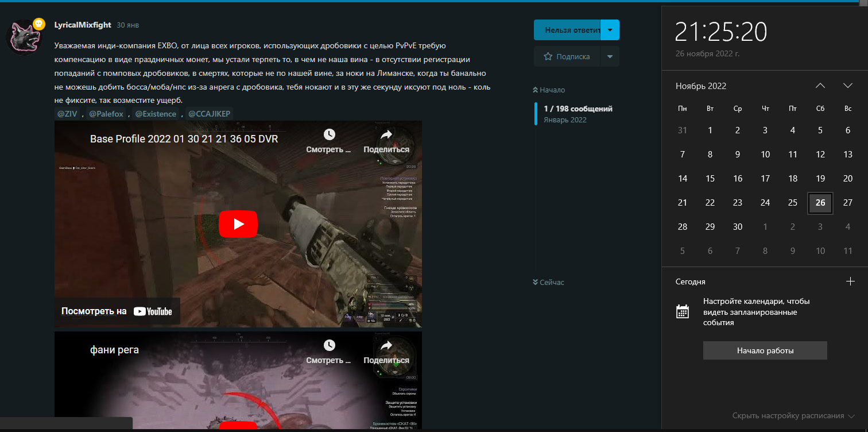This screenshot has height=432, width=868.
Task: Click the 21:25:20 clock display
Action: point(721,32)
